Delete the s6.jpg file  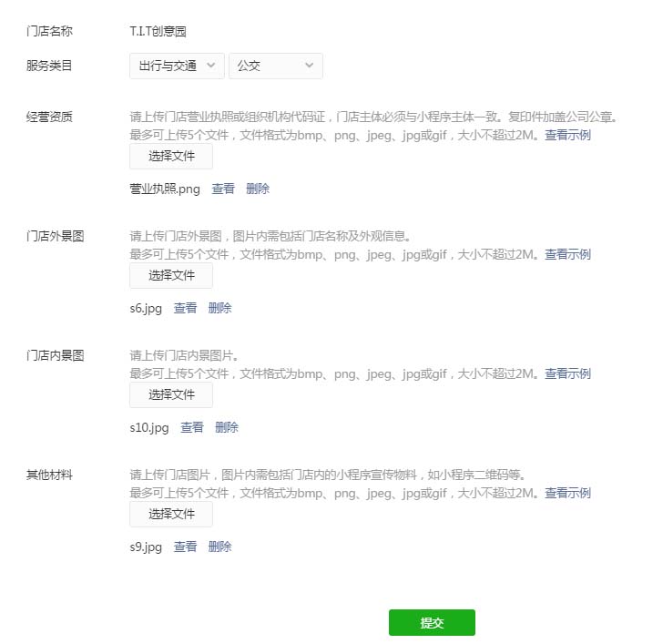coord(219,308)
